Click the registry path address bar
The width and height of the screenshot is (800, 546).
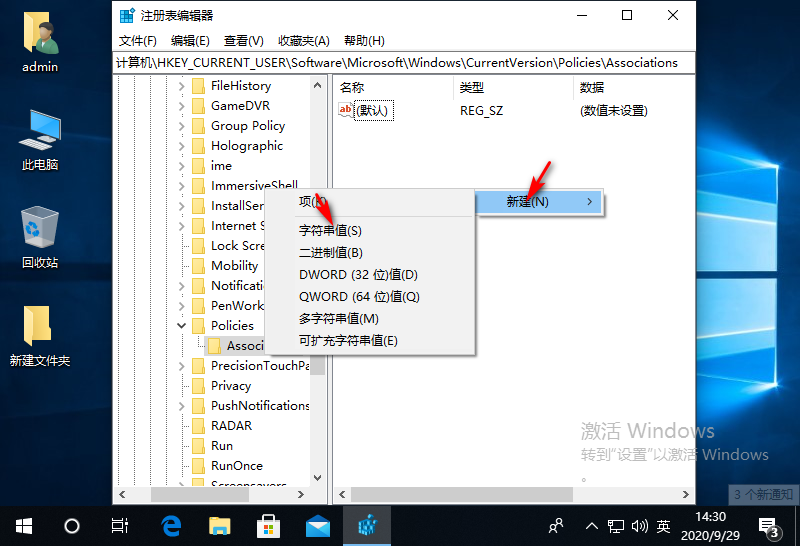pyautogui.click(x=404, y=63)
